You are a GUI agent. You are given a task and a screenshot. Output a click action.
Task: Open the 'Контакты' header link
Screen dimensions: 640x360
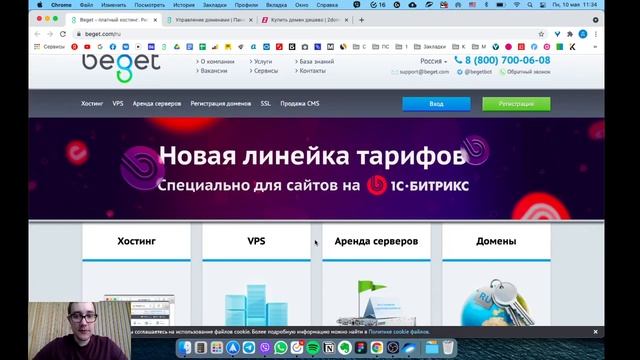pyautogui.click(x=313, y=71)
